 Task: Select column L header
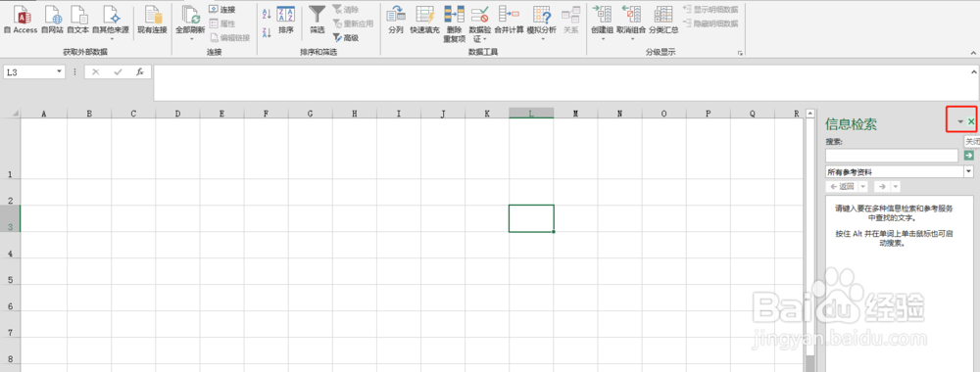pyautogui.click(x=531, y=113)
